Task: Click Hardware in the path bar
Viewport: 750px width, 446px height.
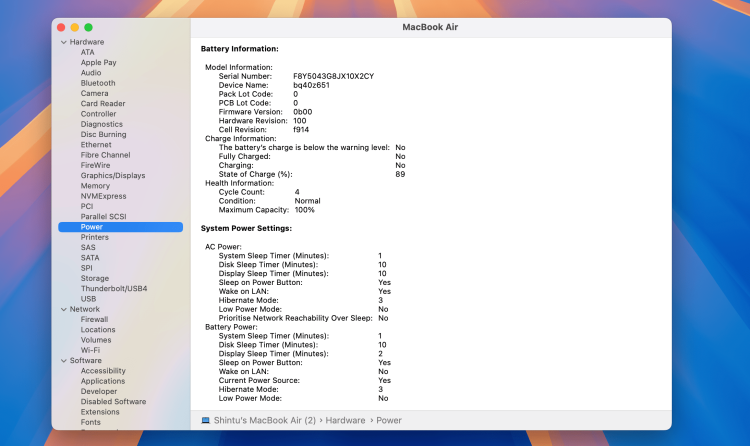Action: coord(345,421)
